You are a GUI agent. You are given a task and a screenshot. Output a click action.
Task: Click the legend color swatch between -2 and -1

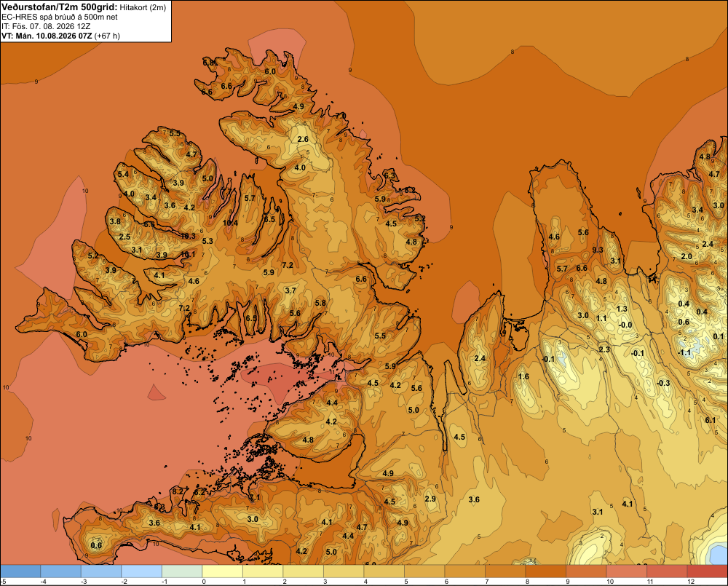point(142,571)
